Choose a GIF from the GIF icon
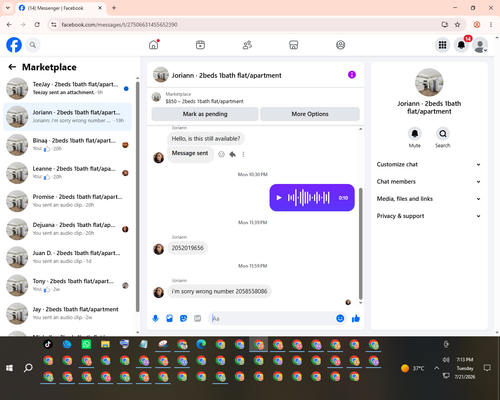Screen dimensions: 500x400 198,318
